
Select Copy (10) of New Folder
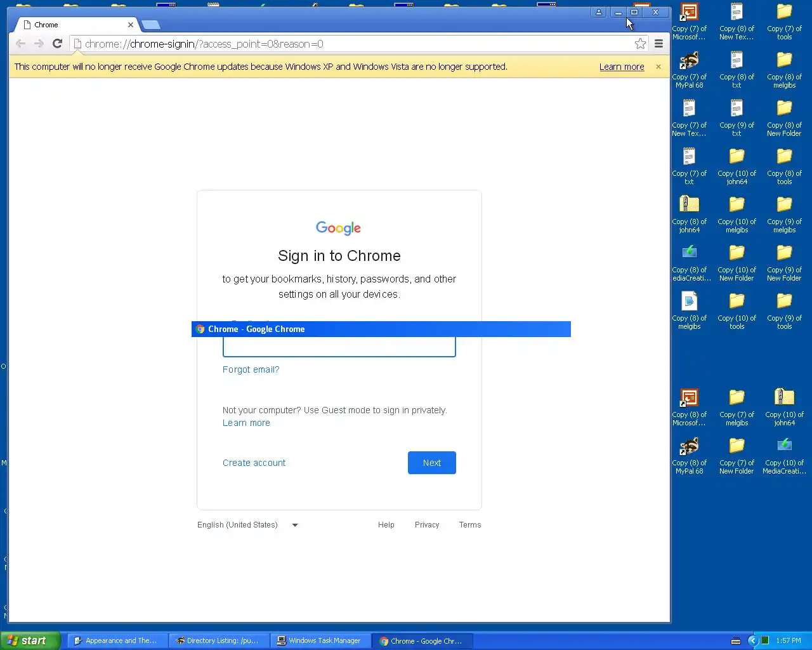click(737, 263)
